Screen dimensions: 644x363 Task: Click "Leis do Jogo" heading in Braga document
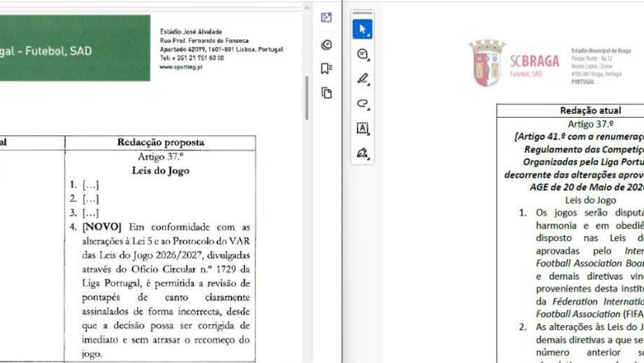(591, 200)
